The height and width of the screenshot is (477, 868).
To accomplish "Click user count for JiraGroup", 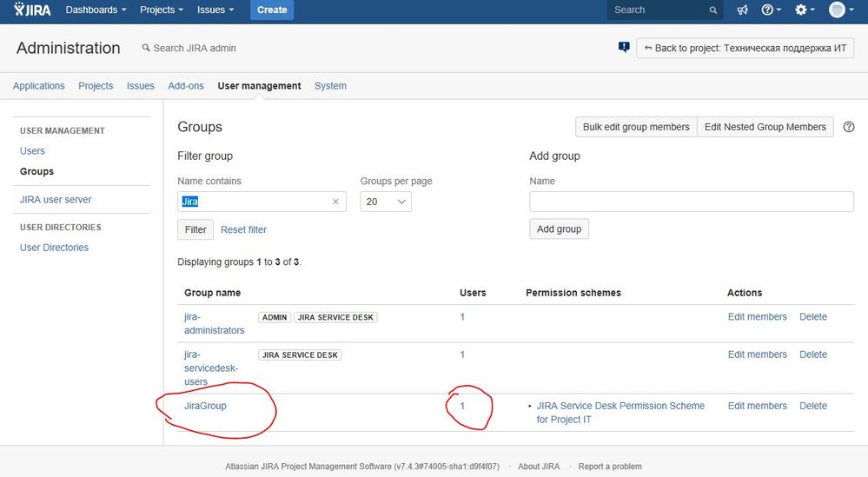I will pos(462,406).
